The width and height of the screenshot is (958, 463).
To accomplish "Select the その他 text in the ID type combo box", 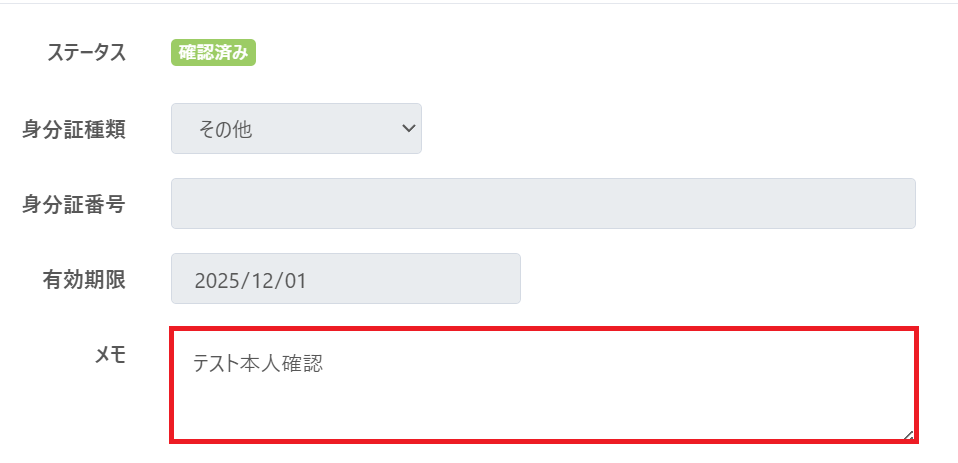I will click(x=225, y=129).
